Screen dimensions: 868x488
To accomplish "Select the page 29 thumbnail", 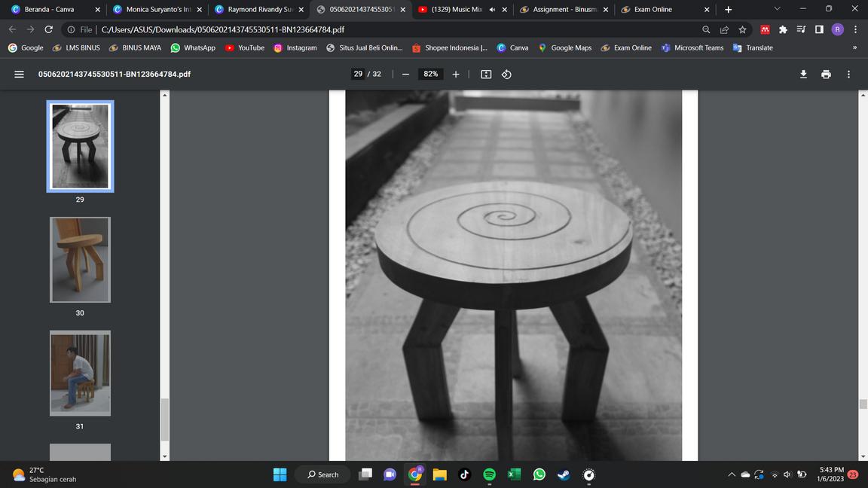I will [x=81, y=146].
